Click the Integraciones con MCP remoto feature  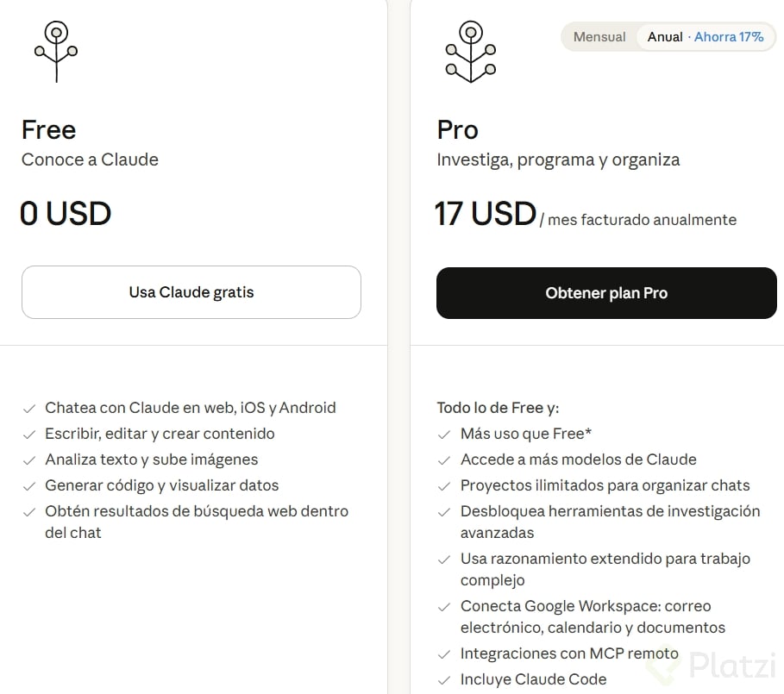(569, 653)
